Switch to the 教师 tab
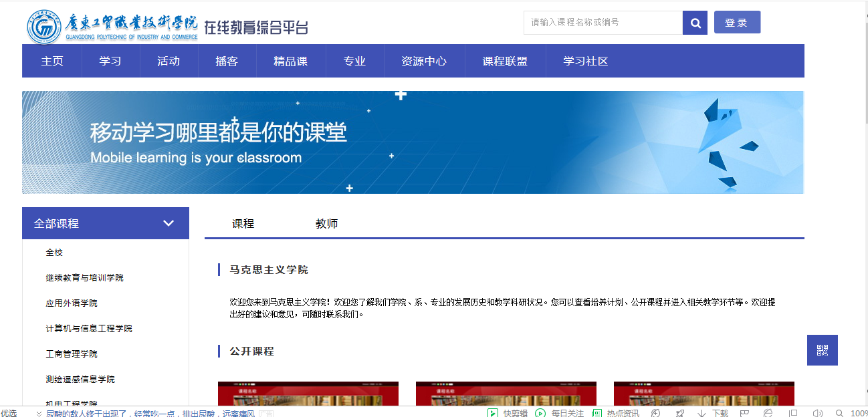The image size is (868, 417). coord(326,224)
